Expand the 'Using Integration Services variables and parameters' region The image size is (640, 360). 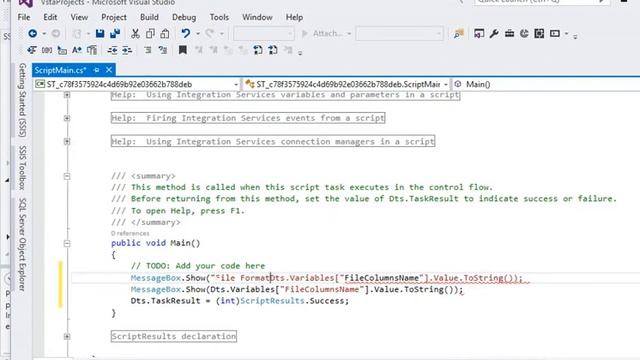click(67, 95)
